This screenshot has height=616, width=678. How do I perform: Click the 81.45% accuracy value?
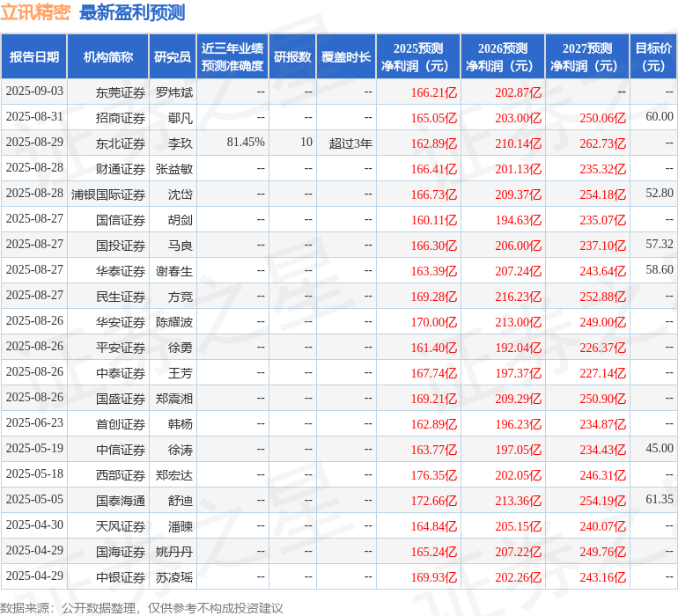(245, 143)
